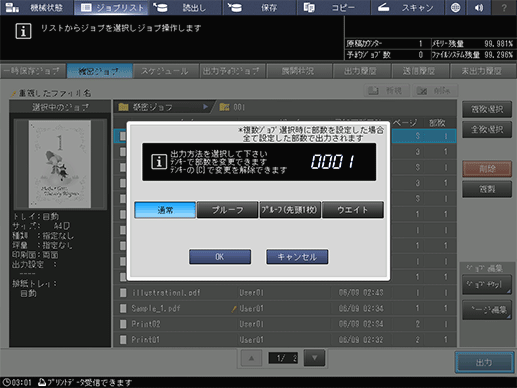Click the 複数選択 multi-select button

point(487,109)
